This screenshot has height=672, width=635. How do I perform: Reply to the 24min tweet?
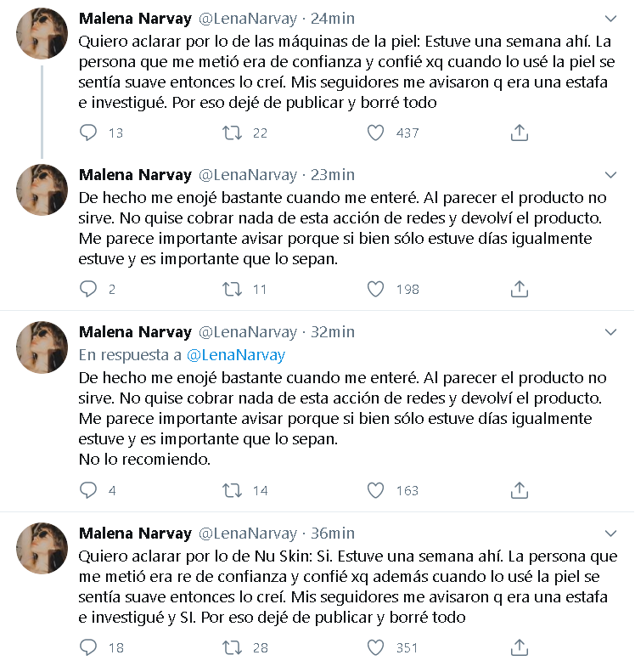[x=89, y=133]
